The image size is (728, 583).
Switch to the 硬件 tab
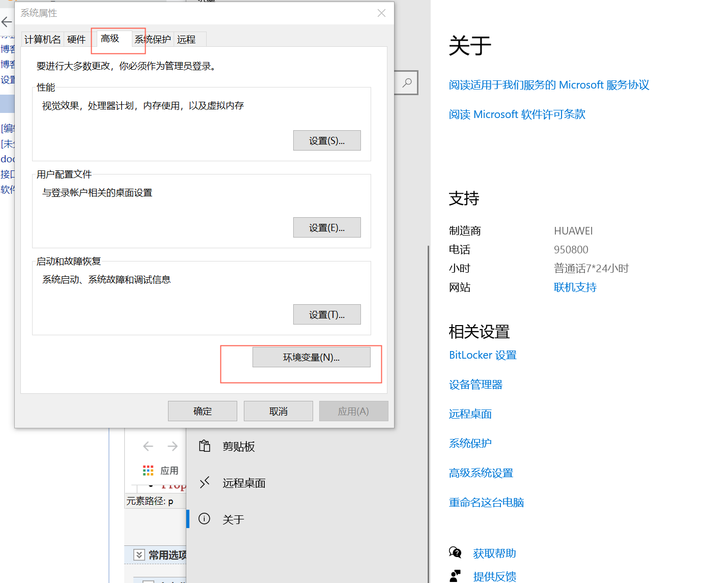pos(76,39)
